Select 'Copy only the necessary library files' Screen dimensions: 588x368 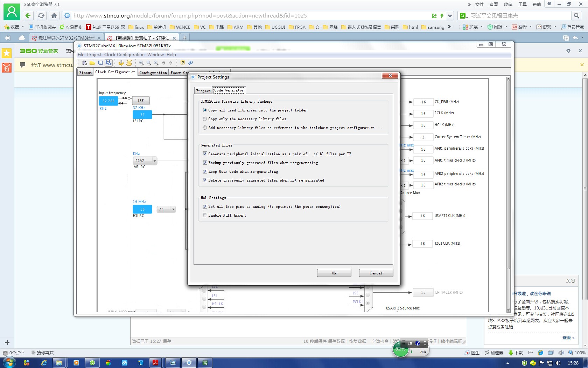pos(205,119)
